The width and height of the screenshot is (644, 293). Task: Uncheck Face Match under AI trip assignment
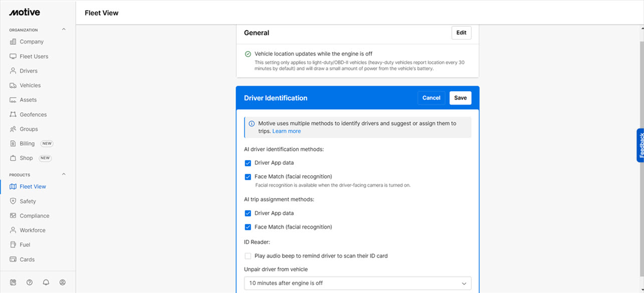(248, 227)
